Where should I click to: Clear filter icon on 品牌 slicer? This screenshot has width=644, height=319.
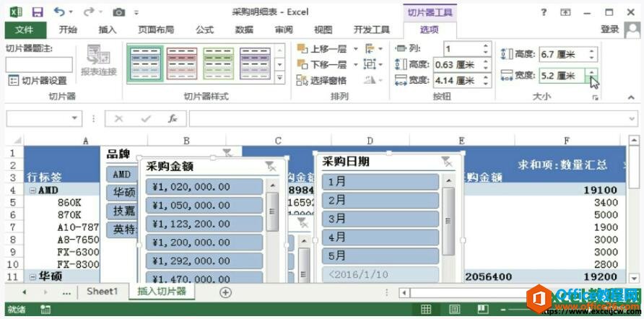pos(227,154)
